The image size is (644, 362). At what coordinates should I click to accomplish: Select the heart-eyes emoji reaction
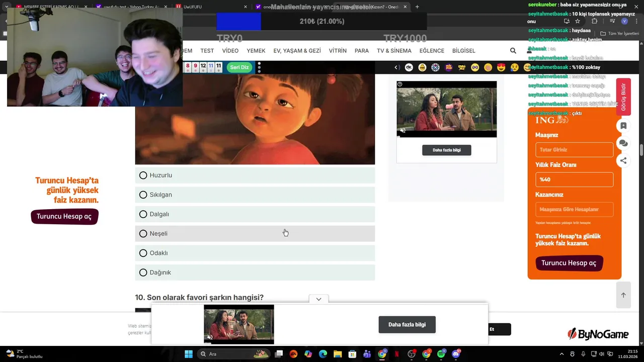coord(501,67)
